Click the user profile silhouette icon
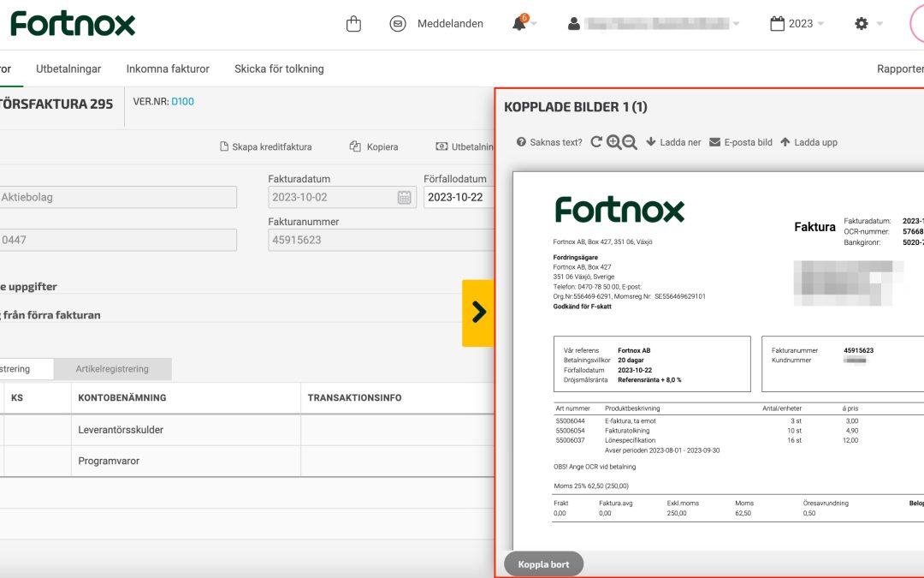This screenshot has width=924, height=578. (573, 24)
